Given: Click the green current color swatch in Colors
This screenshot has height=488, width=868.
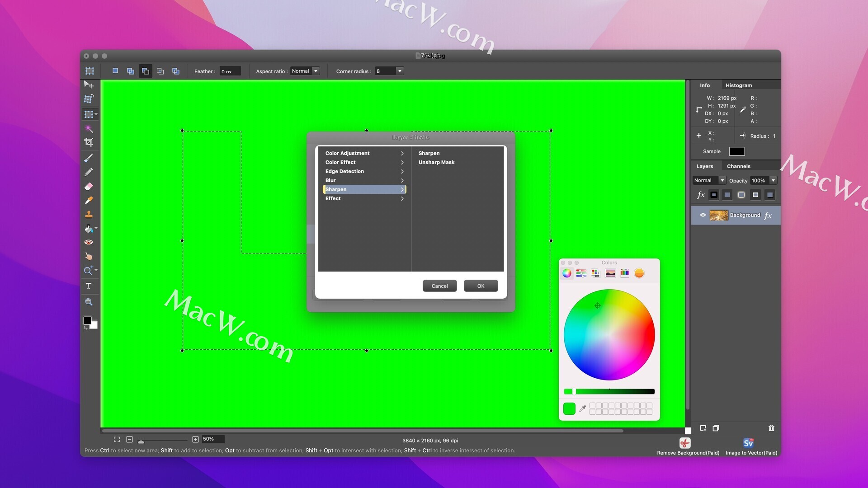Looking at the screenshot, I should [569, 408].
